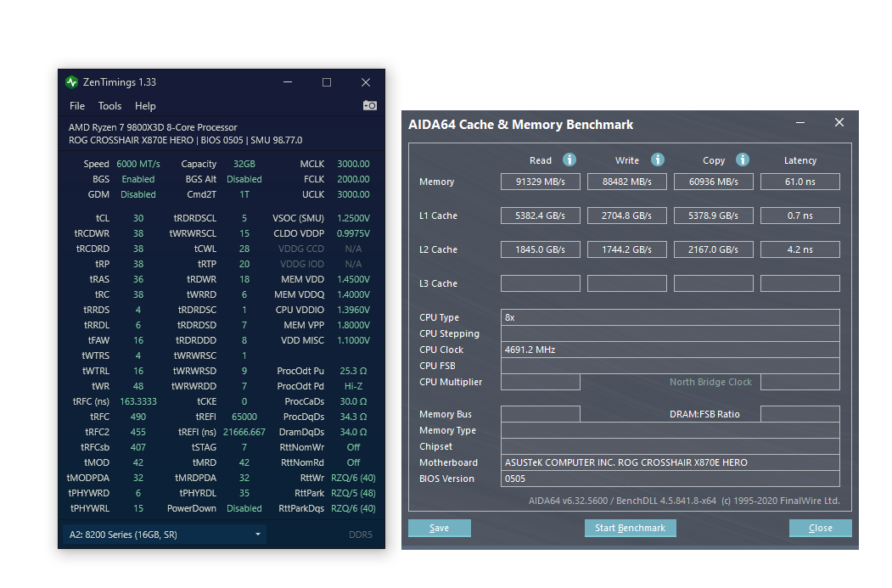Image resolution: width=892 pixels, height=588 pixels.
Task: Click the CPU VDDIO value 1.3960V
Action: pyautogui.click(x=353, y=311)
